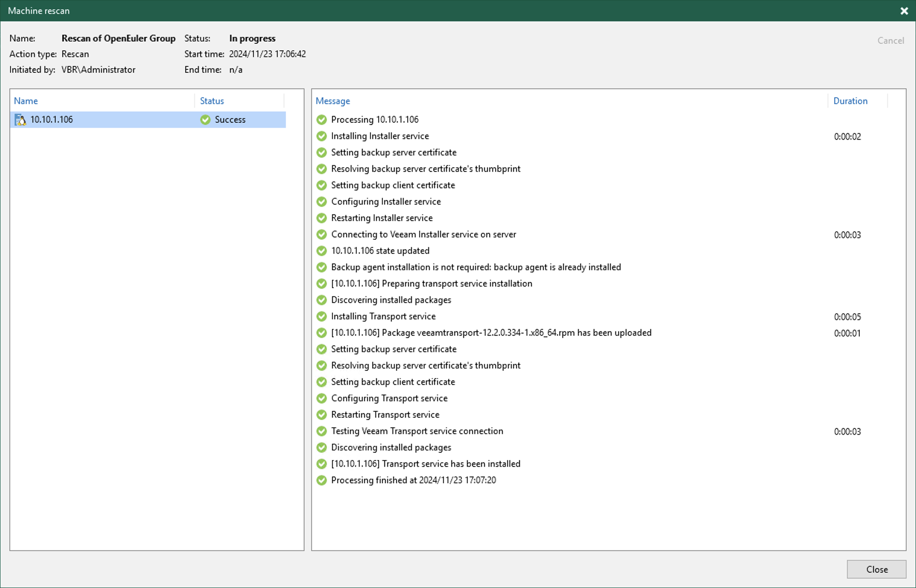The height and width of the screenshot is (588, 916).
Task: Select 'Configuring Transport service' log entry
Action: pos(389,398)
